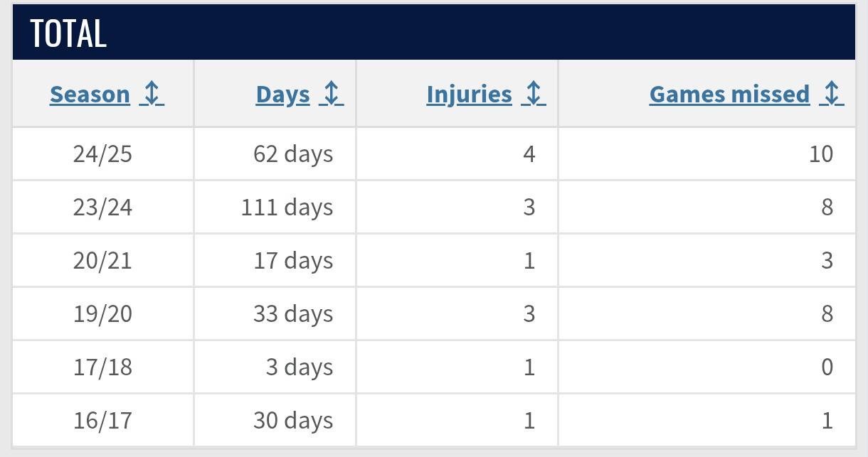Viewport: 868px width, 457px height.
Task: Click the sort arrow icon beside Games missed
Action: pos(832,94)
